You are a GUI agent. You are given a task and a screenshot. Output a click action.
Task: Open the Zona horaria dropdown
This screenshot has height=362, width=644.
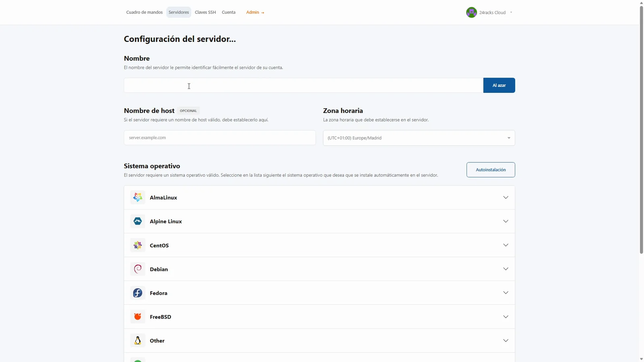coord(419,138)
